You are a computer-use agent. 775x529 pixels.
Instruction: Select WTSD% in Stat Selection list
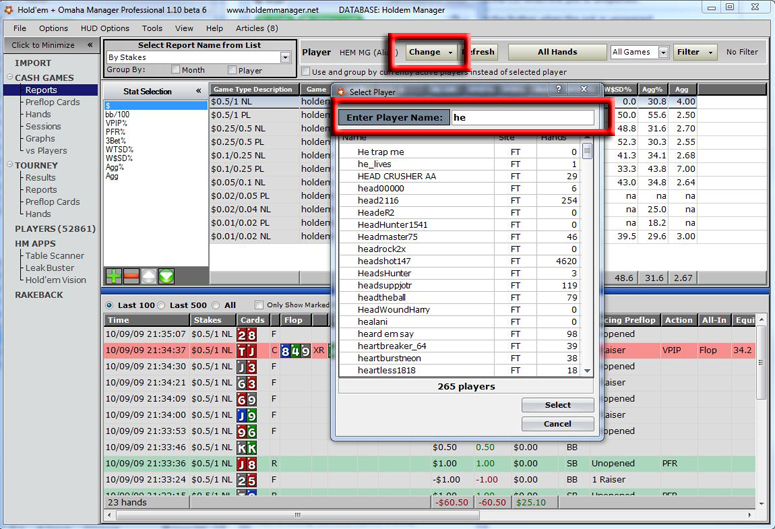click(119, 149)
